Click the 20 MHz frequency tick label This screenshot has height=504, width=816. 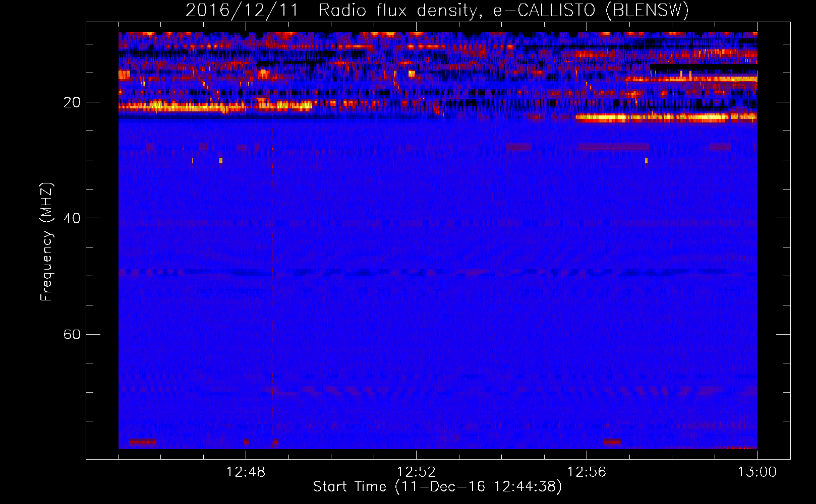72,102
